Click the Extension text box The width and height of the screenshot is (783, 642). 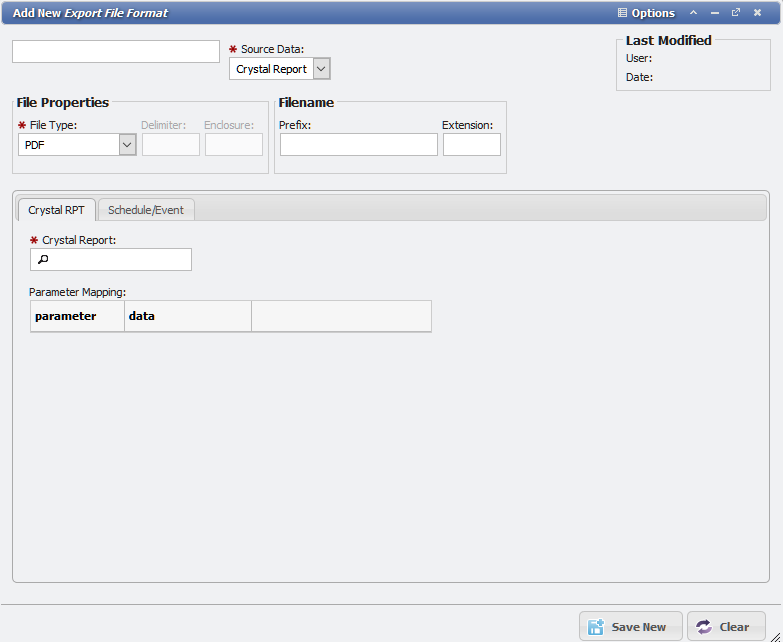[x=471, y=145]
